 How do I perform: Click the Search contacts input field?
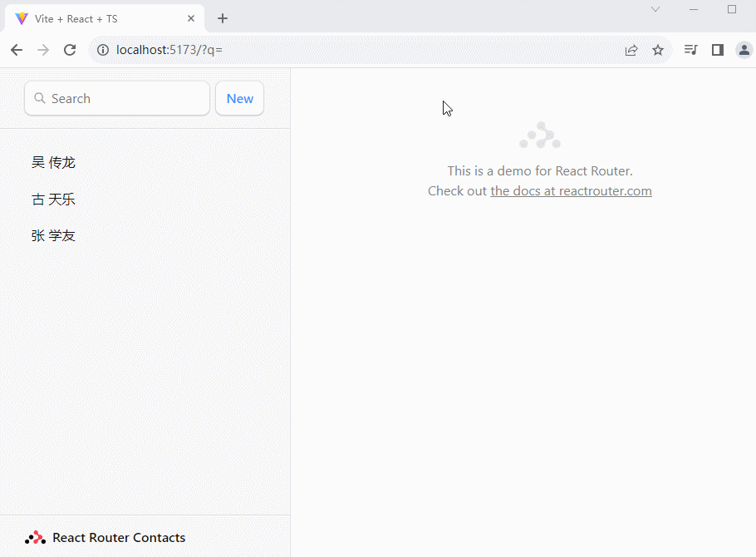click(x=125, y=98)
